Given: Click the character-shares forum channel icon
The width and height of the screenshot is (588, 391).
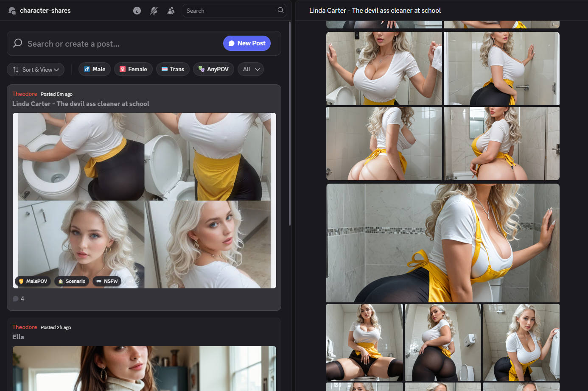Looking at the screenshot, I should 12,11.
